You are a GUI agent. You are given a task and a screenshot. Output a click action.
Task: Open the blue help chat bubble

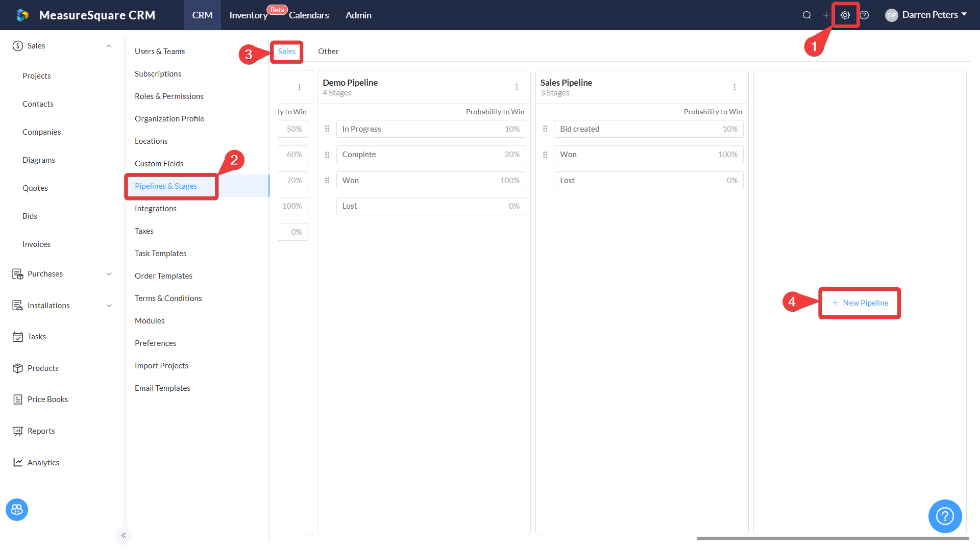tap(945, 516)
